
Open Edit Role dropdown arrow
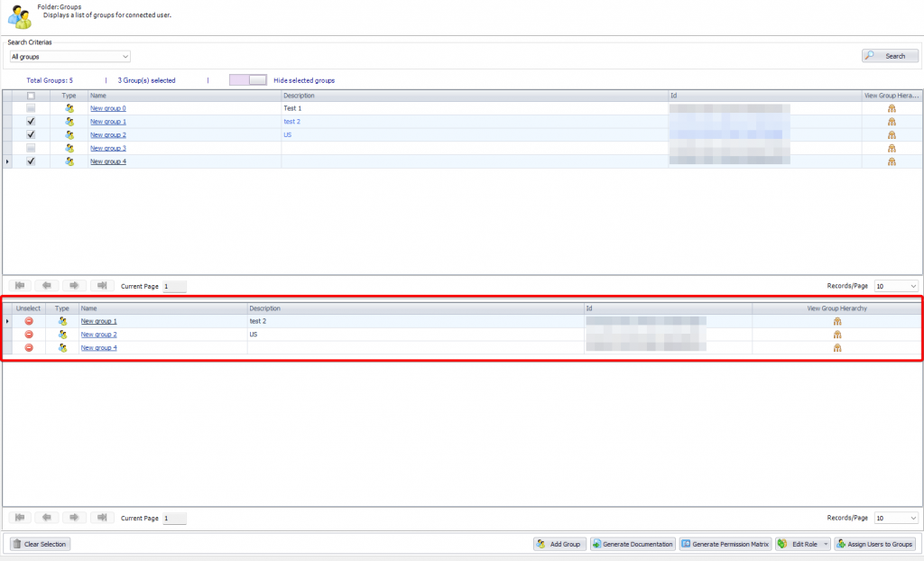point(824,544)
